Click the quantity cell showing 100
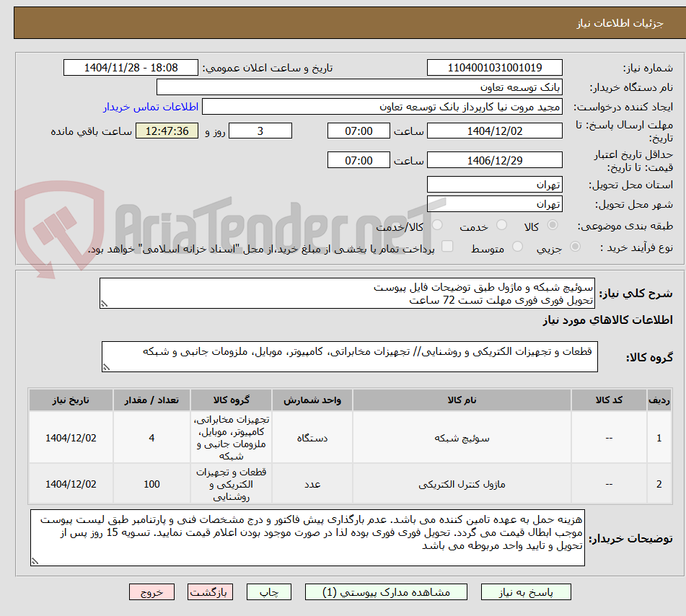686x616 pixels. [151, 484]
